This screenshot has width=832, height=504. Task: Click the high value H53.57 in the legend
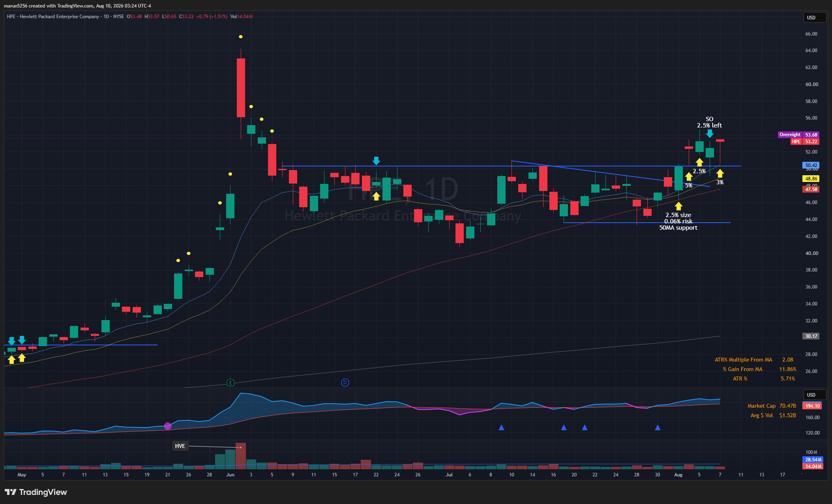tap(152, 17)
